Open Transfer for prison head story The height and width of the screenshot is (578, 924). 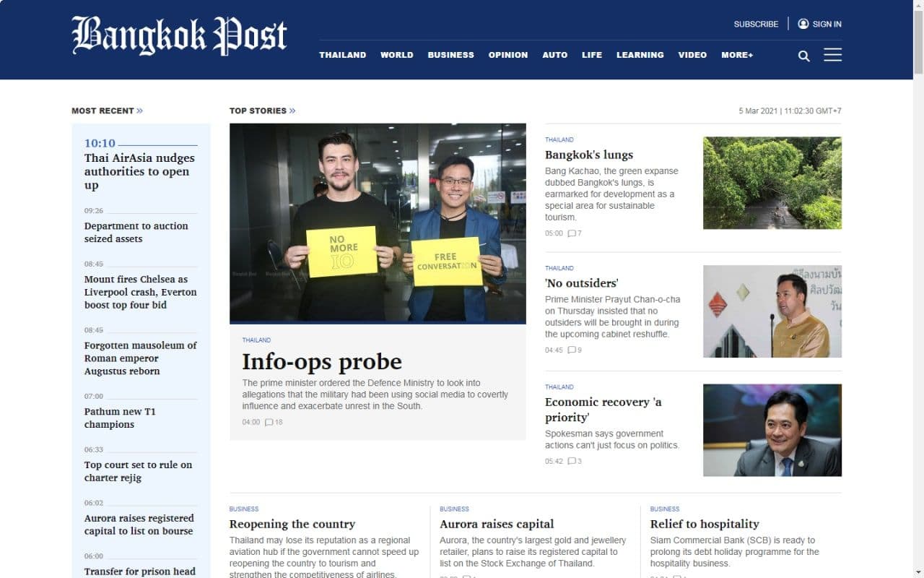click(x=140, y=571)
